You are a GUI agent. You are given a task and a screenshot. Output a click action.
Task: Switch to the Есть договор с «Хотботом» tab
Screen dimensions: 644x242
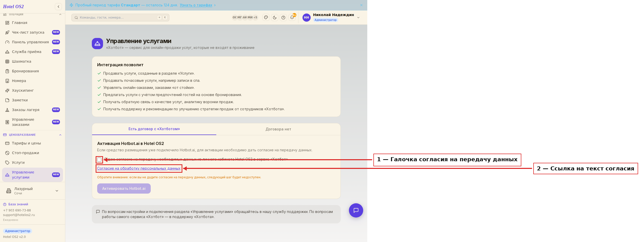154,129
